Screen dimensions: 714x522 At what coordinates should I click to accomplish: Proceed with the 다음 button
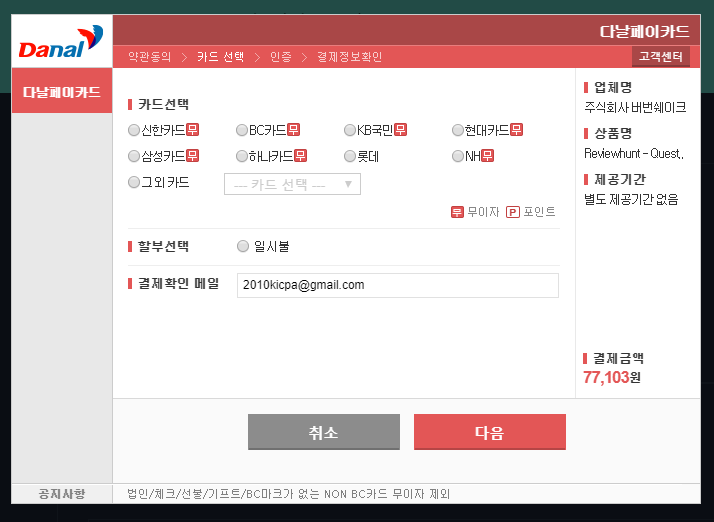pyautogui.click(x=490, y=432)
